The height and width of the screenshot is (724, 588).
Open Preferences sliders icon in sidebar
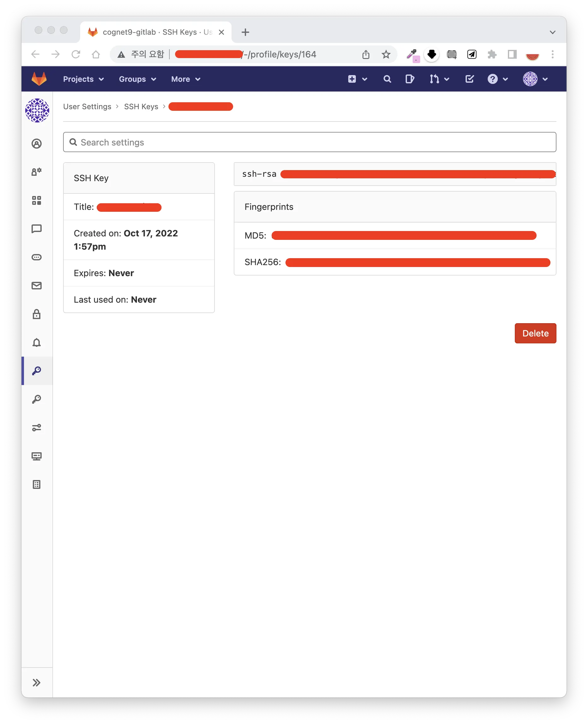coord(37,428)
